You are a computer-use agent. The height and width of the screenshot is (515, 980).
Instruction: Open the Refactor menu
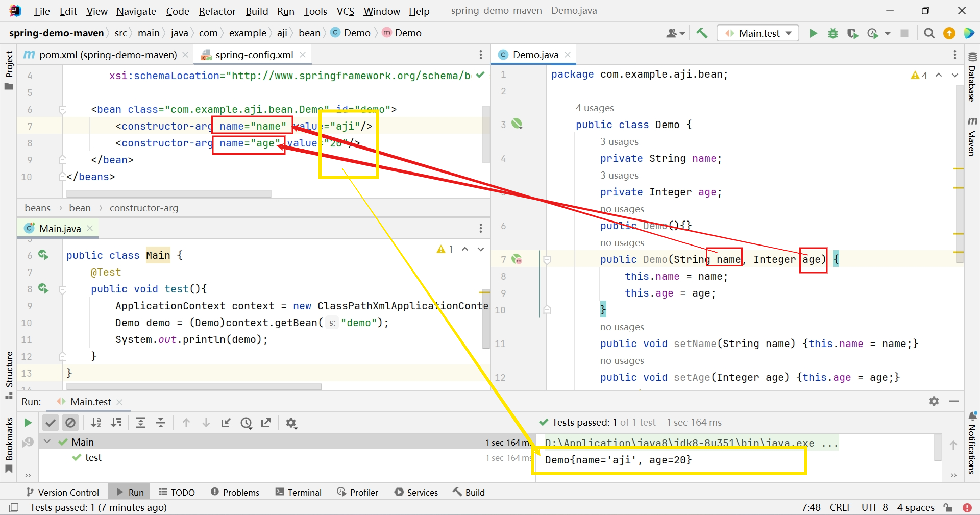pos(217,11)
